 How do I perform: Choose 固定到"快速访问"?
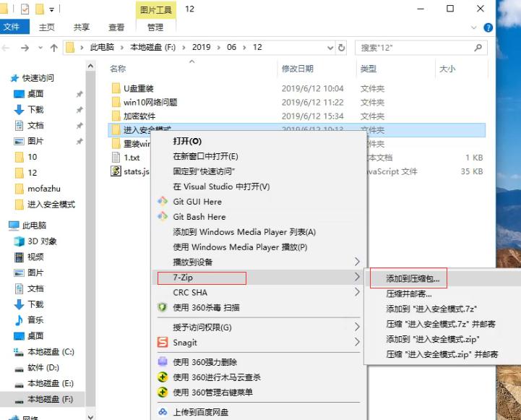(204, 171)
